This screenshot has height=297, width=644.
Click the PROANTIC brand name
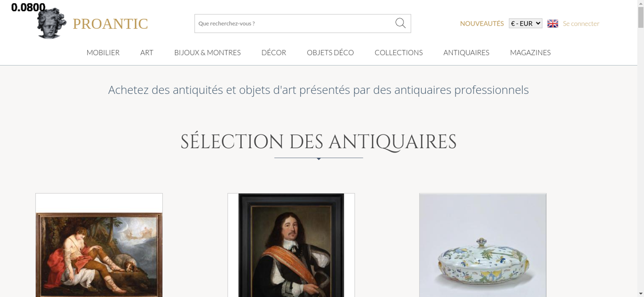(110, 24)
